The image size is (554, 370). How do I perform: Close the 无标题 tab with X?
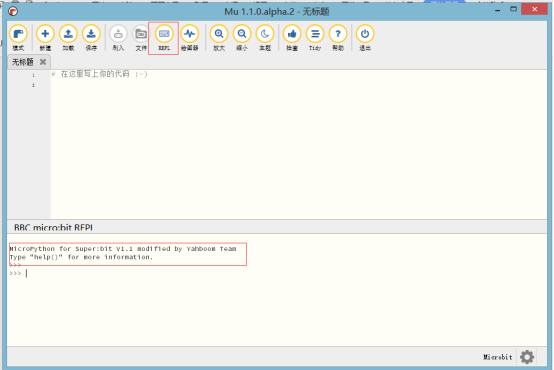[43, 62]
